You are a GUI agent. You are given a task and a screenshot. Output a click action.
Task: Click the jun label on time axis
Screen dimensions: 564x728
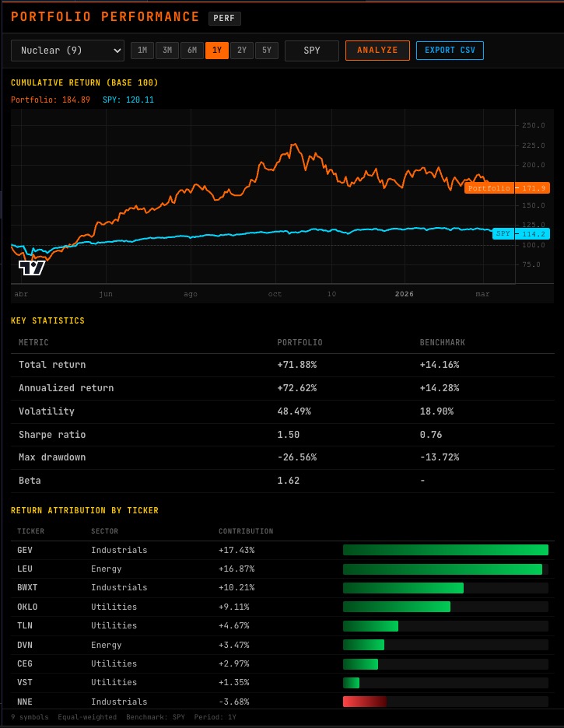pyautogui.click(x=106, y=294)
